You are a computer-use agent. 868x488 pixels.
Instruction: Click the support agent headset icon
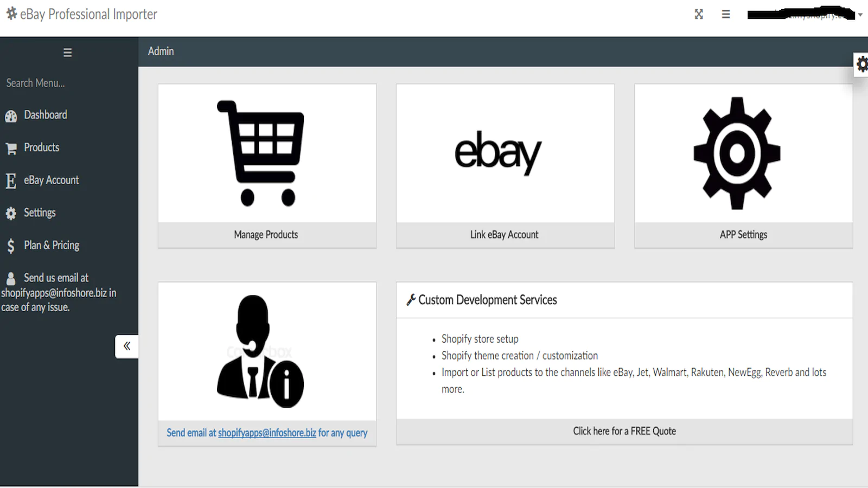click(x=260, y=351)
